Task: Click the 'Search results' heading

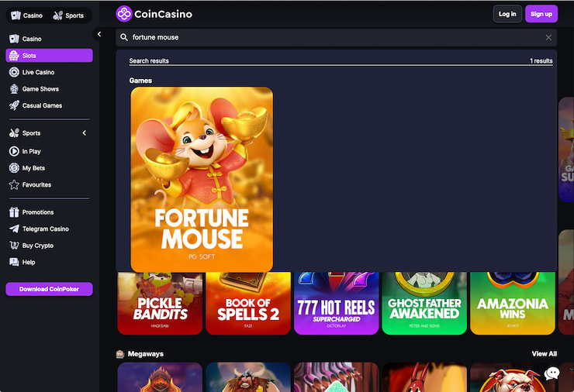Action: [149, 60]
